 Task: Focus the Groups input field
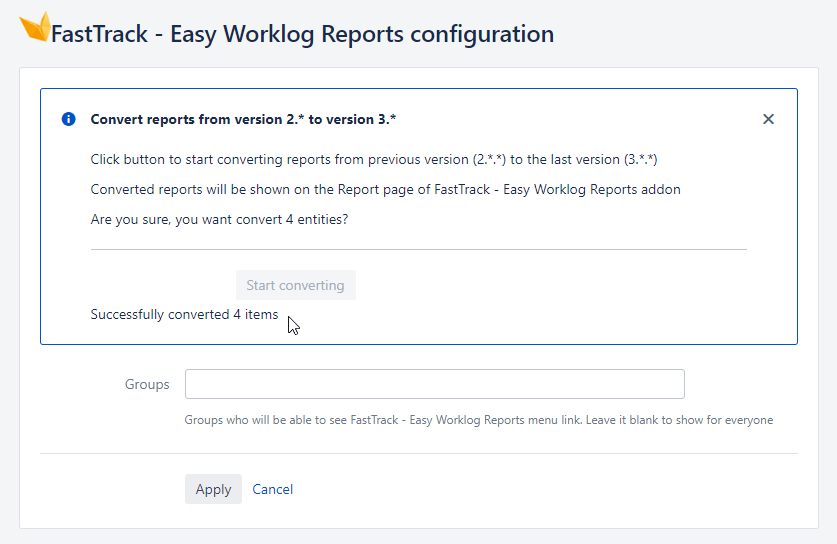[435, 384]
